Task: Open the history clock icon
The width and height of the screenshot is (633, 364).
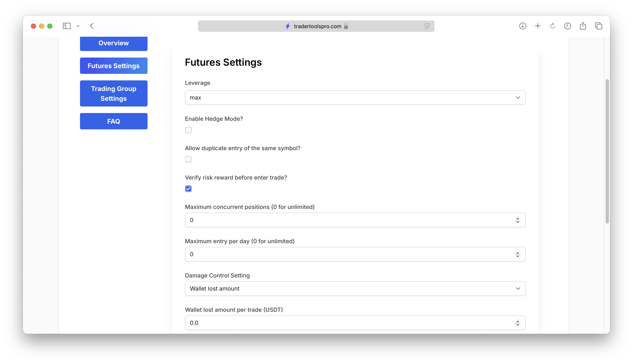Action: coord(567,26)
